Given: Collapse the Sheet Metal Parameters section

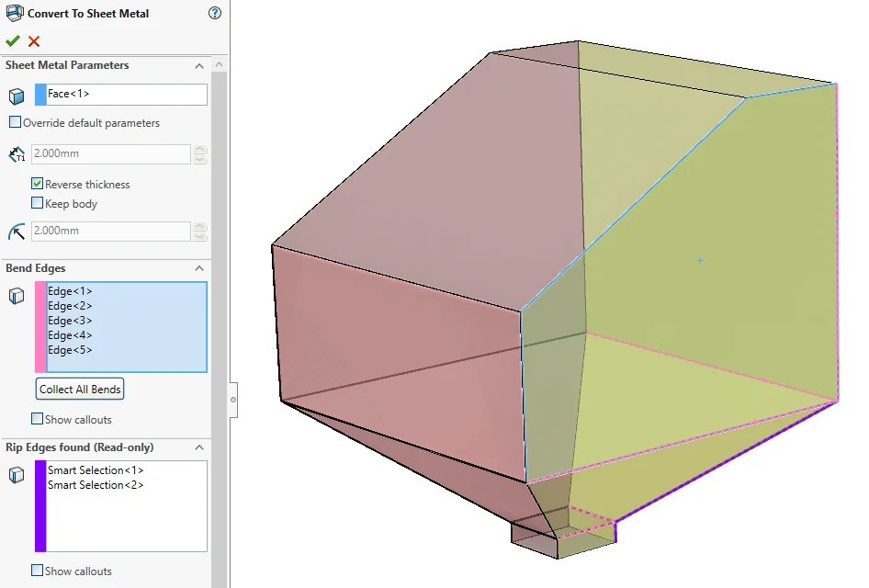Looking at the screenshot, I should tap(198, 65).
